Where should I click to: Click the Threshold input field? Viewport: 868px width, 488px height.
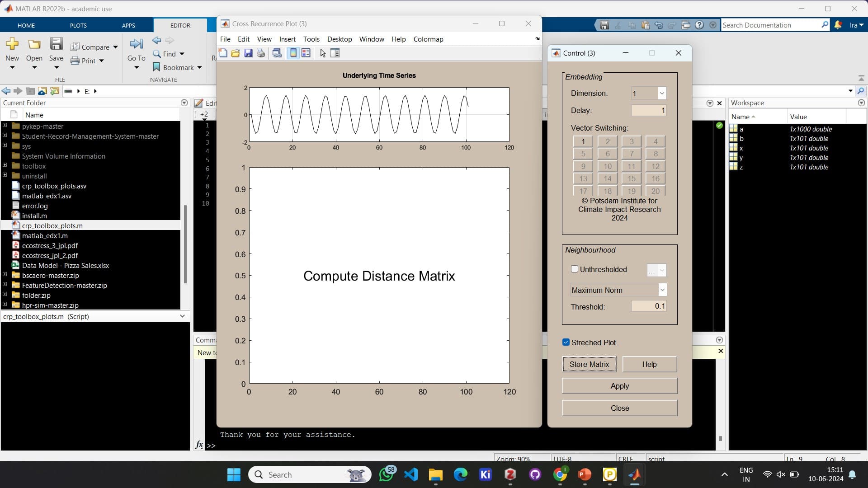point(649,306)
